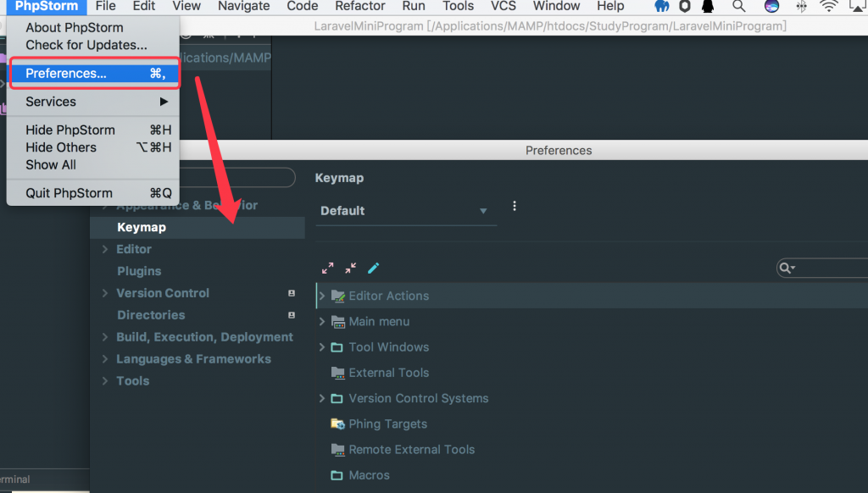Select Plugins in the Preferences sidebar
The width and height of the screenshot is (868, 493).
(139, 271)
